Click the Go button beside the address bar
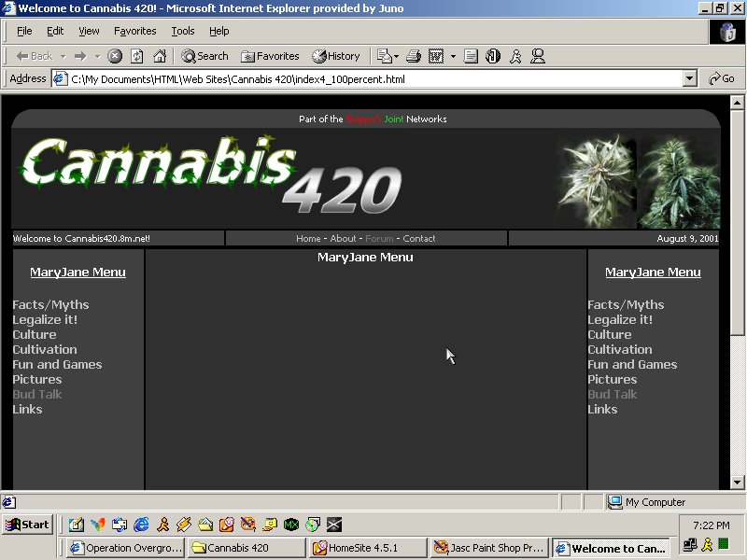This screenshot has height=560, width=747. (722, 78)
